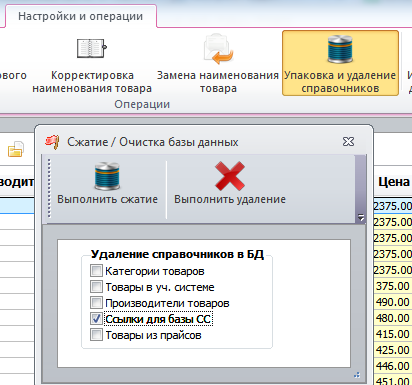Open the Настройки и операции ribbon tab
Image resolution: width=412 pixels, height=385 pixels.
tap(80, 16)
